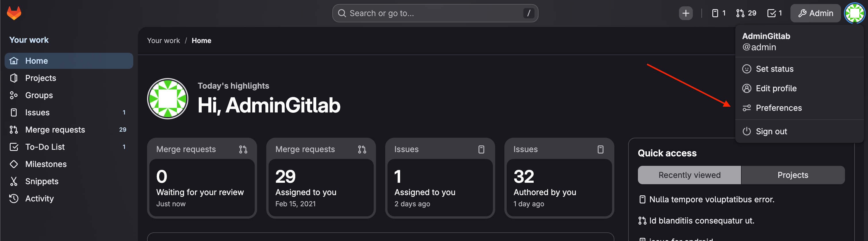Click issue icon on authored issues card
The image size is (868, 241).
(x=601, y=149)
